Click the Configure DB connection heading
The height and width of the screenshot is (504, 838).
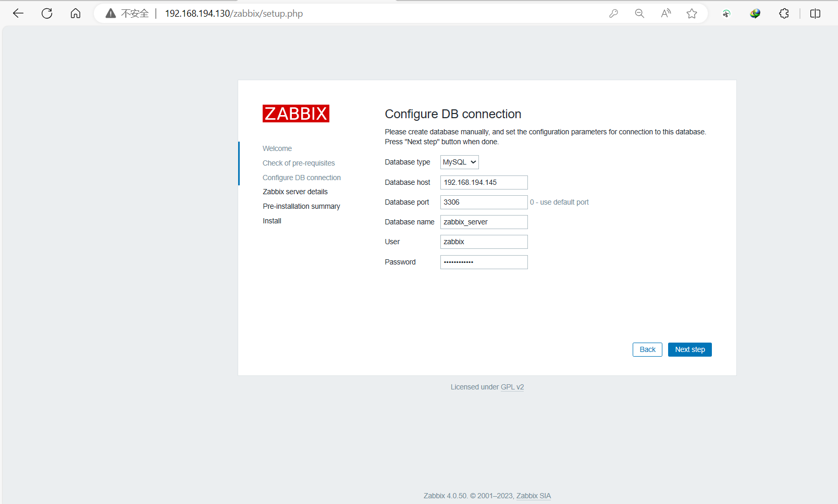pos(453,114)
